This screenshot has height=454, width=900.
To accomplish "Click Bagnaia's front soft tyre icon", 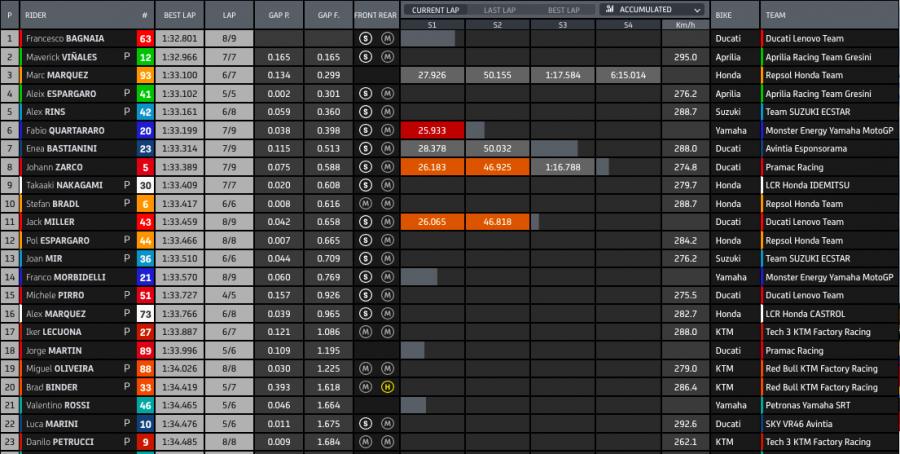I will [366, 39].
